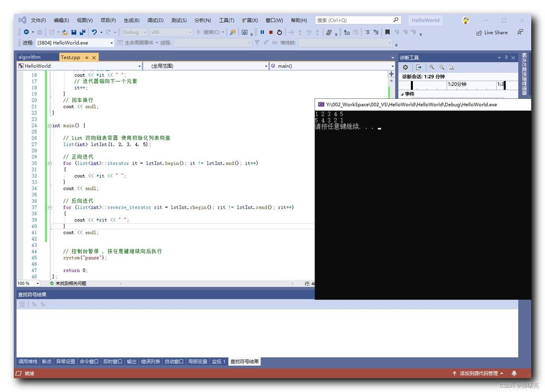Collapse the main() function code fold

[50, 126]
